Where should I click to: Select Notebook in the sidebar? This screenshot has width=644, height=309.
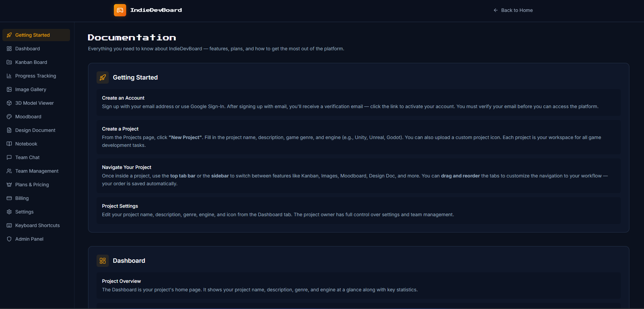pos(26,144)
